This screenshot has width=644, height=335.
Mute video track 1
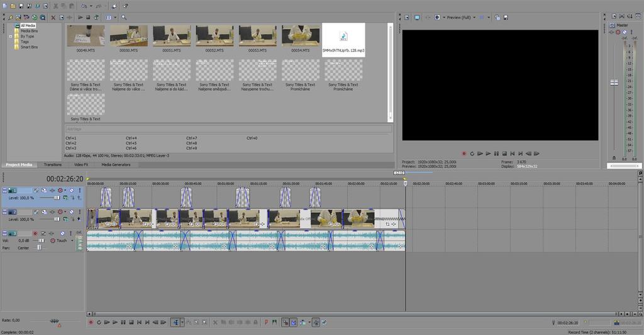tap(72, 190)
